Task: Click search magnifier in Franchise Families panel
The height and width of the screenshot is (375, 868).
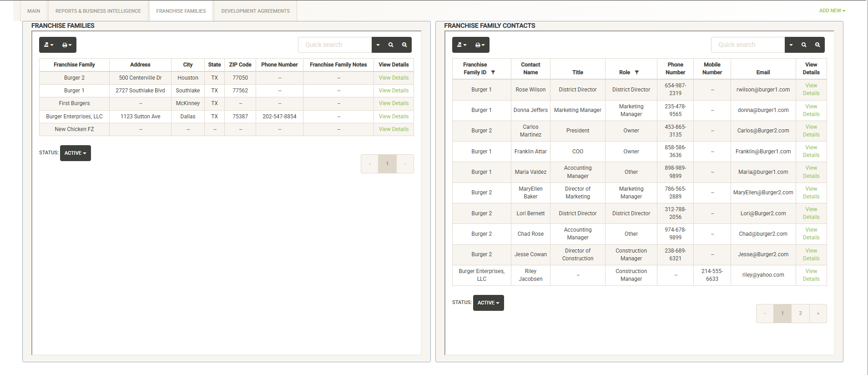Action: point(391,45)
